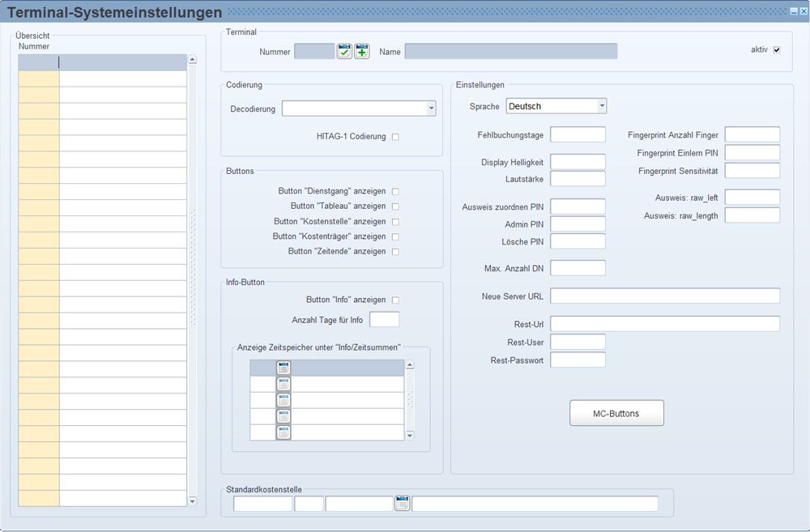Screen dimensions: 810x532
Task: Check Button "Info" anzeigen
Action: coord(395,300)
